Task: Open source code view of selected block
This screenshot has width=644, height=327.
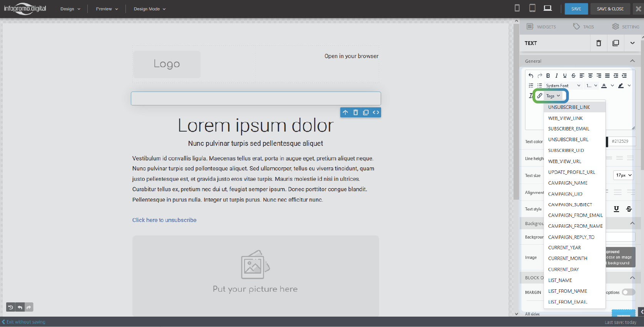Action: (x=376, y=112)
